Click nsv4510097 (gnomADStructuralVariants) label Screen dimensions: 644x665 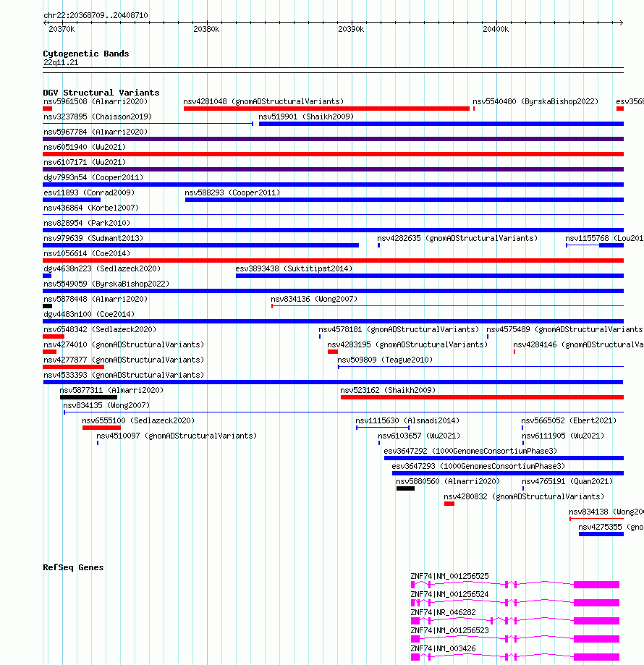tap(177, 436)
